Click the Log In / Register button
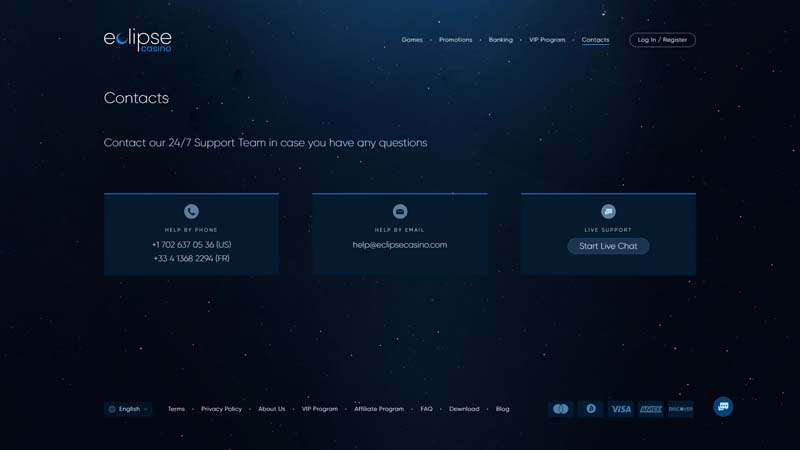 click(x=662, y=40)
